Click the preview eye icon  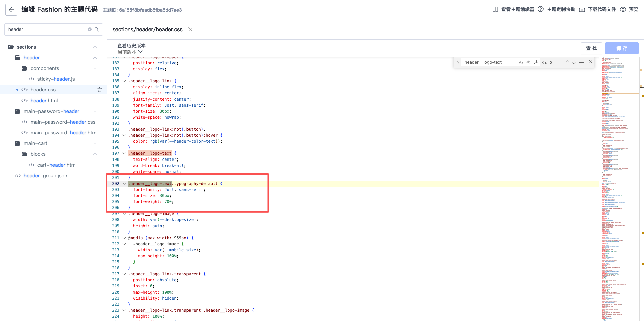click(x=623, y=9)
